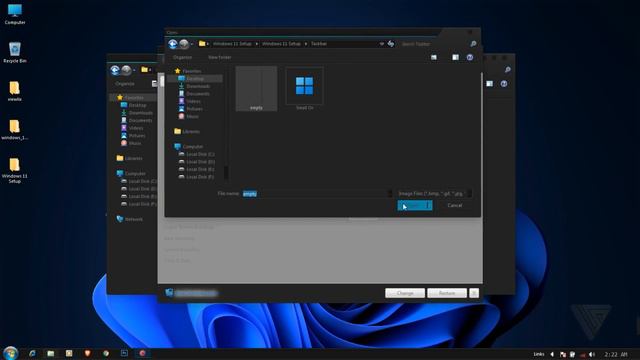This screenshot has height=360, width=640.
Task: Select Computer in rear Explorer window
Action: point(131,173)
